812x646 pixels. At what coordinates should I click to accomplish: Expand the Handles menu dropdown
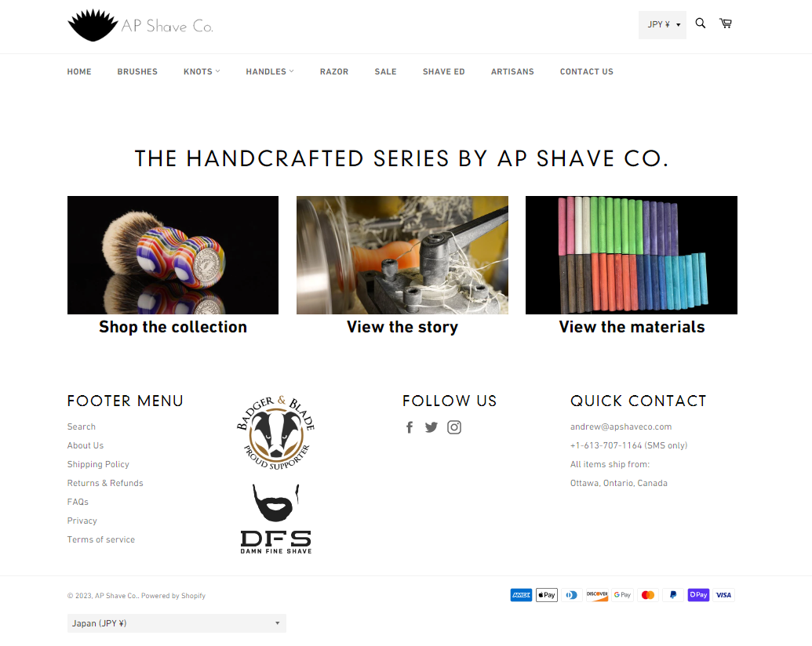pyautogui.click(x=270, y=71)
